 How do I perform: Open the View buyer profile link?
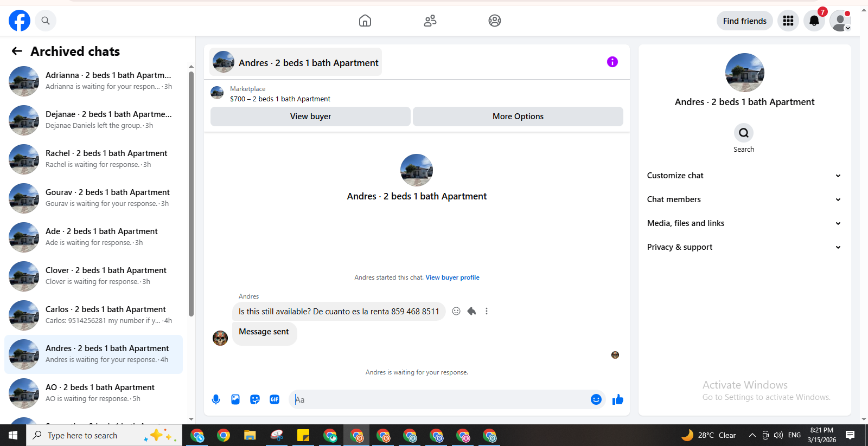pyautogui.click(x=452, y=277)
